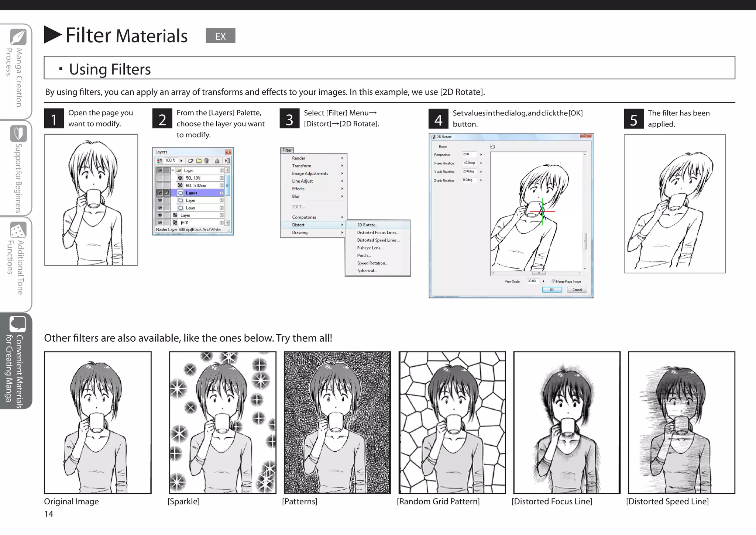Click the tone pattern icon of 50L 10% layer
Image resolution: width=756 pixels, height=535 pixels.
[x=180, y=178]
